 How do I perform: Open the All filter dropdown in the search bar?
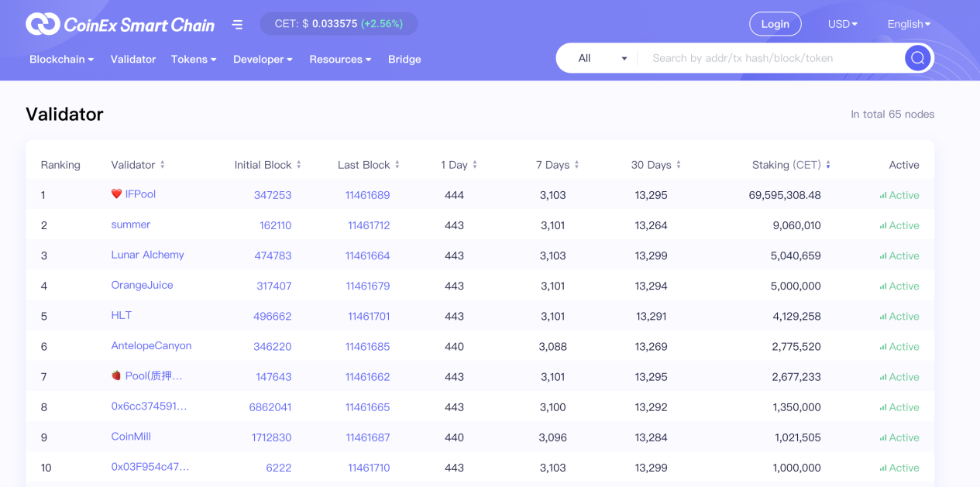click(x=600, y=57)
